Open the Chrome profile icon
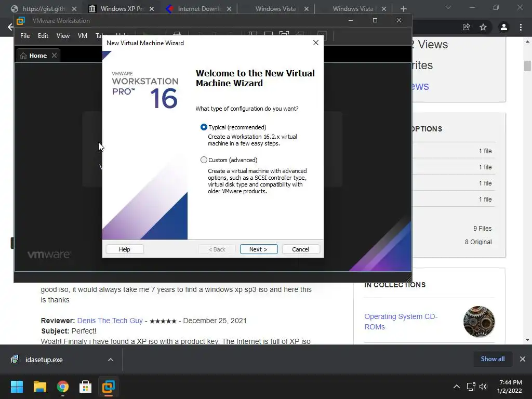The image size is (532, 399). 504,27
